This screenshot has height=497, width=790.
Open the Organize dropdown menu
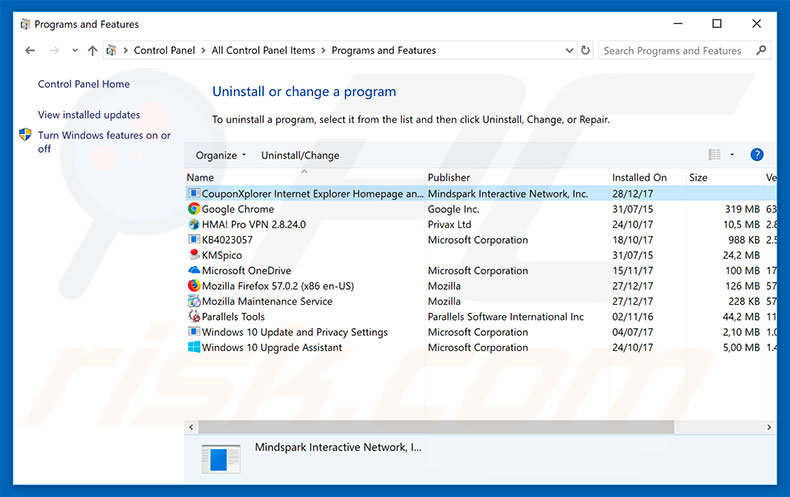[221, 155]
